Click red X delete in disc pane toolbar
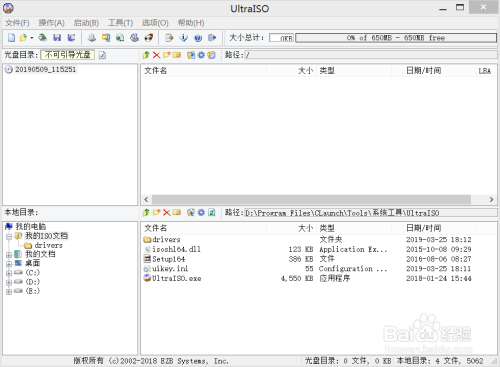Viewport: 500px width, 367px height. pos(156,55)
